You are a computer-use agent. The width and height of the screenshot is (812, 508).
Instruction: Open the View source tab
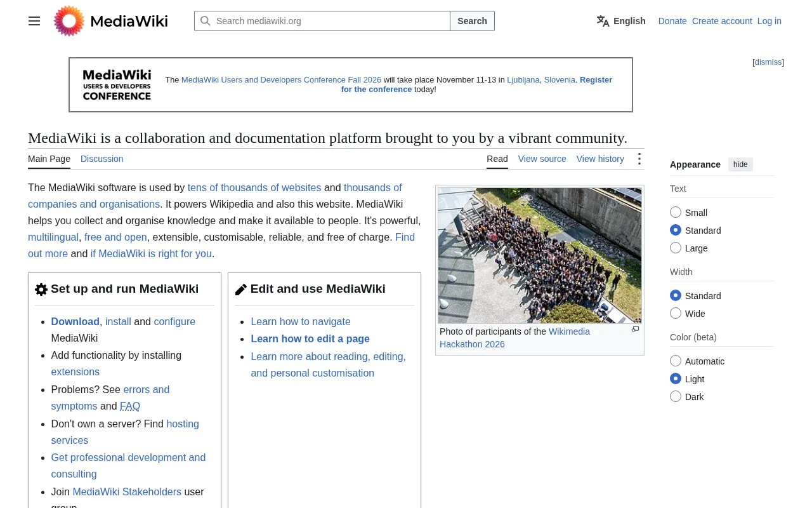(x=542, y=159)
